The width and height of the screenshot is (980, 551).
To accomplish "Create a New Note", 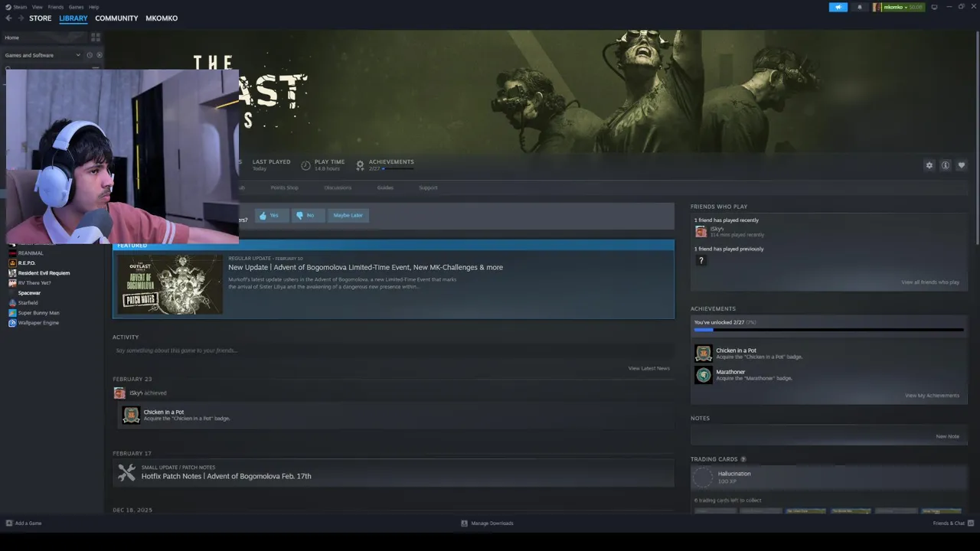I will tap(947, 436).
